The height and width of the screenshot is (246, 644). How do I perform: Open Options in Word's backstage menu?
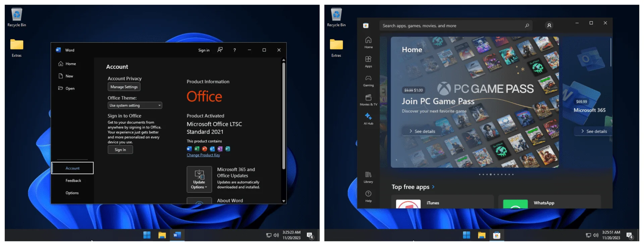click(x=72, y=193)
